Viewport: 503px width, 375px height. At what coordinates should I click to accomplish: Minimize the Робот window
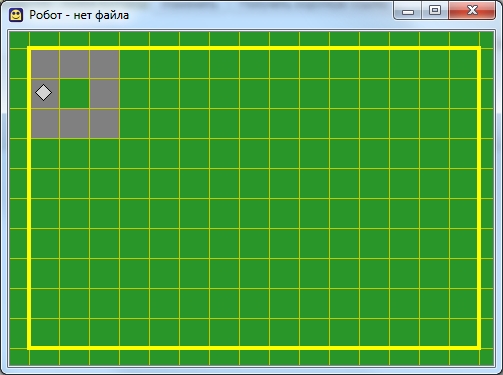click(408, 11)
